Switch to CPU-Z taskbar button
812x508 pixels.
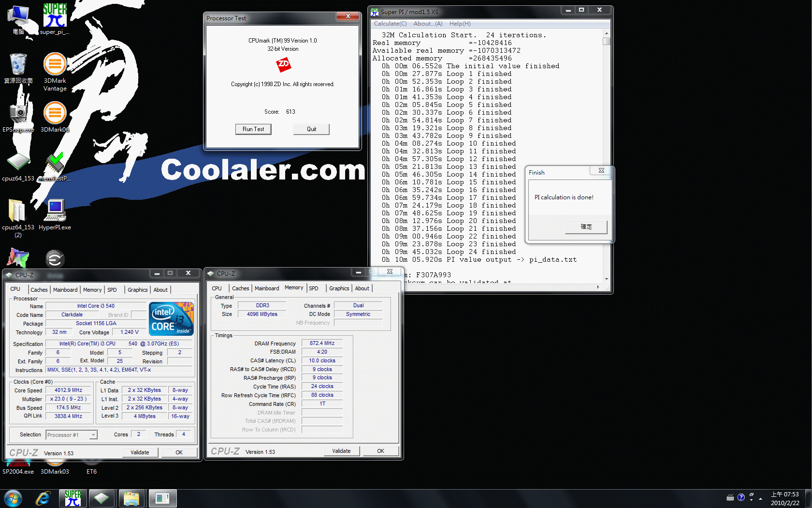(101, 498)
